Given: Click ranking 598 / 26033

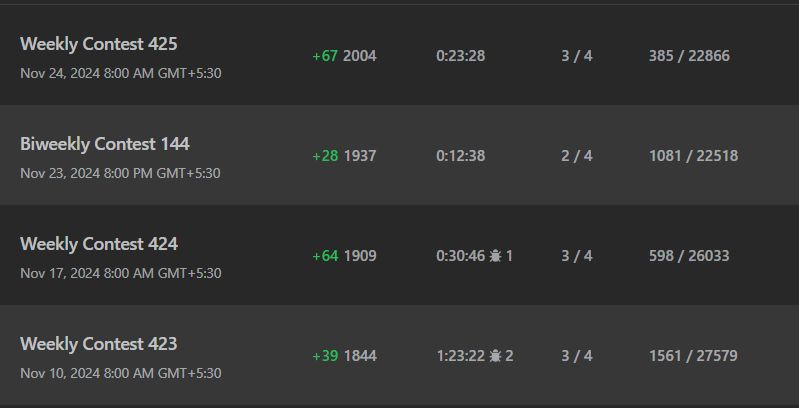Looking at the screenshot, I should [689, 256].
